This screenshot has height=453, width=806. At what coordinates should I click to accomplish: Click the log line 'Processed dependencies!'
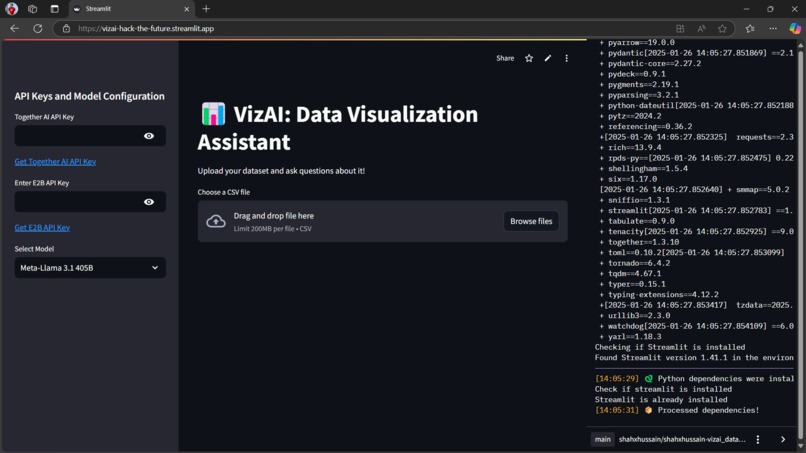[677, 410]
